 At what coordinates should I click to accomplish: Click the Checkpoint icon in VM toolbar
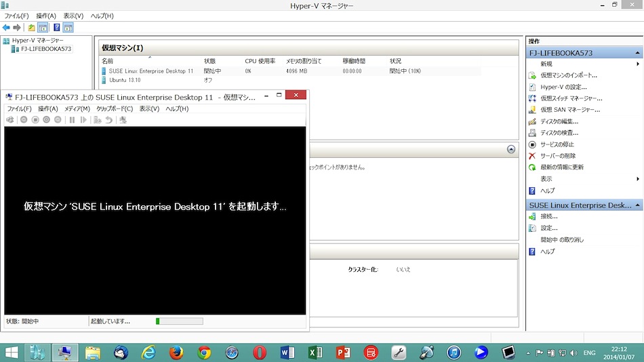[98, 119]
